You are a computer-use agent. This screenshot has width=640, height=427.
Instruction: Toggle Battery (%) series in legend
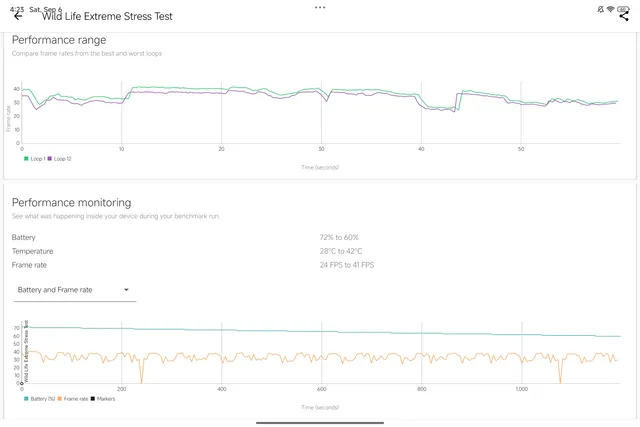40,399
